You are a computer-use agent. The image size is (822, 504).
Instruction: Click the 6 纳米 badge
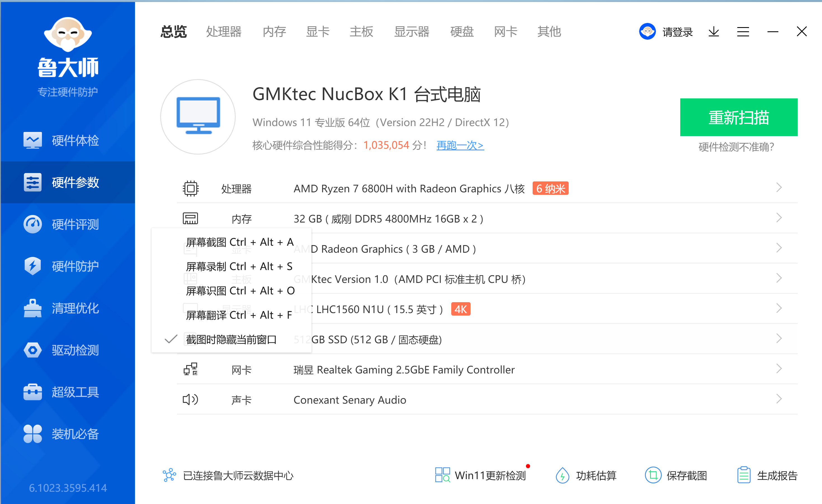[x=551, y=188]
